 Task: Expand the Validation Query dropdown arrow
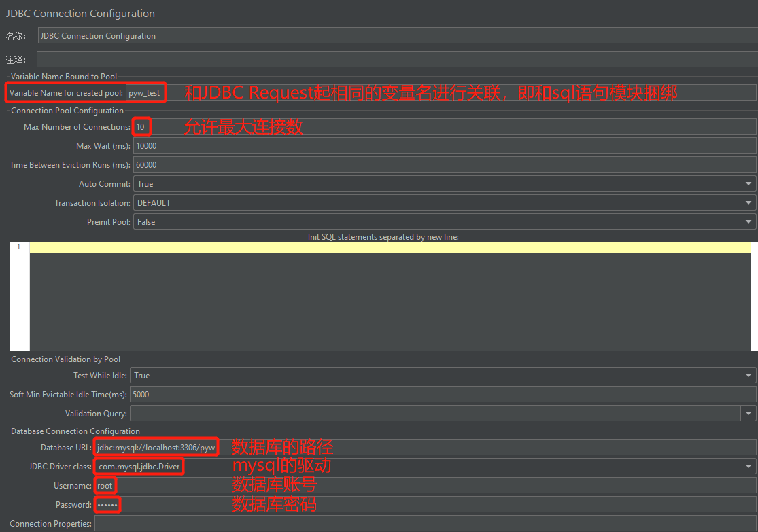(748, 414)
